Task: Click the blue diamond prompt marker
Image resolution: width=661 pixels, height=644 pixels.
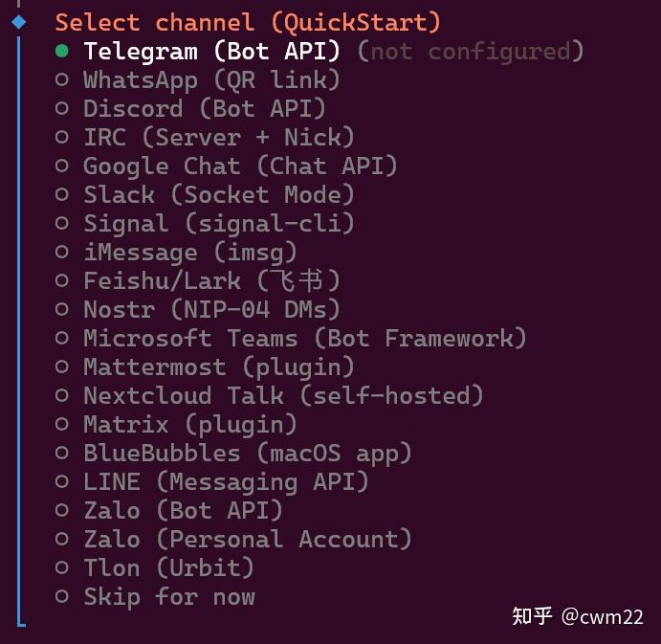Action: pos(18,21)
